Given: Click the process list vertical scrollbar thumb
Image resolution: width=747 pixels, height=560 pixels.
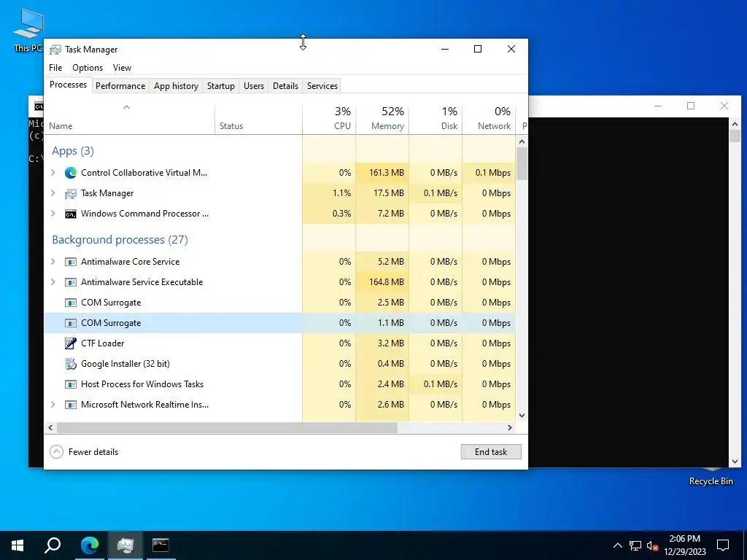Looking at the screenshot, I should [x=522, y=164].
